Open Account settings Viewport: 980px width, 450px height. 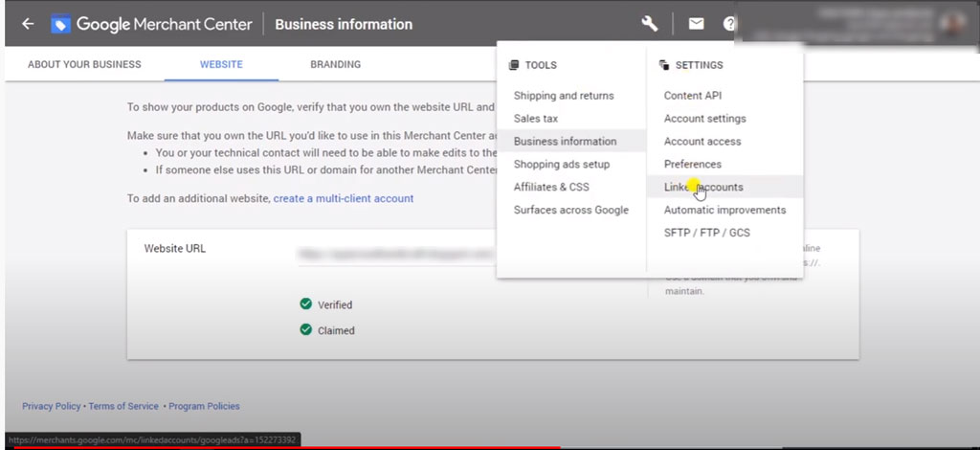pos(705,118)
